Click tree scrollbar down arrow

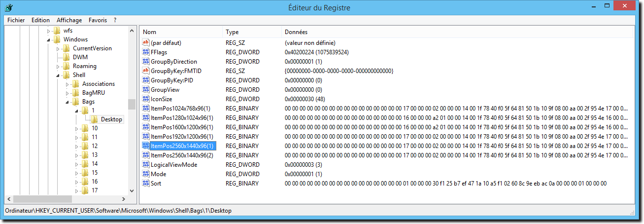click(132, 191)
